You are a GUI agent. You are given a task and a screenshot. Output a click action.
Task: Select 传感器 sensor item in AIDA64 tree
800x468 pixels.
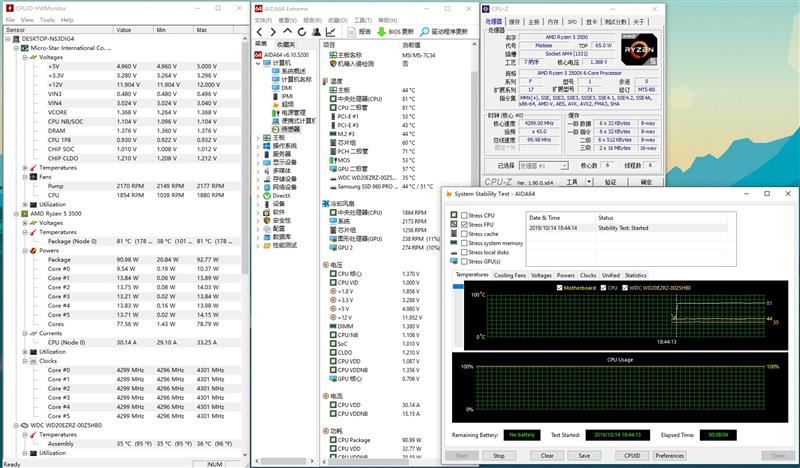click(x=286, y=129)
